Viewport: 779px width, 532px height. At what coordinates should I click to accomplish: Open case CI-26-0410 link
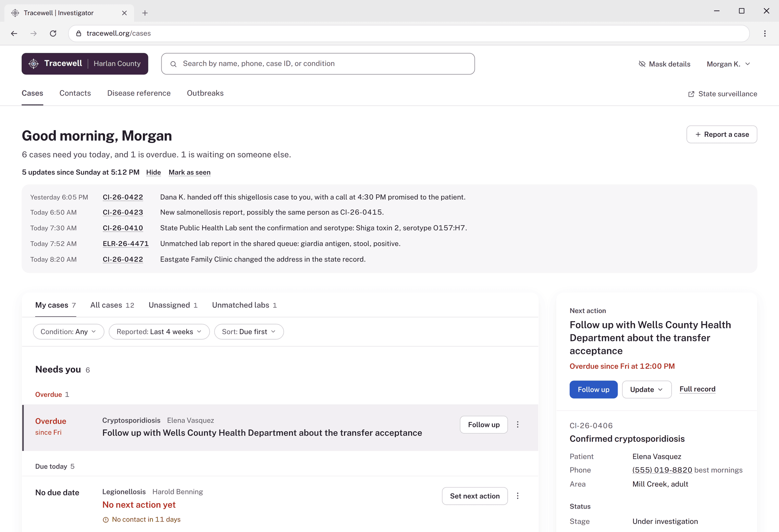(123, 228)
